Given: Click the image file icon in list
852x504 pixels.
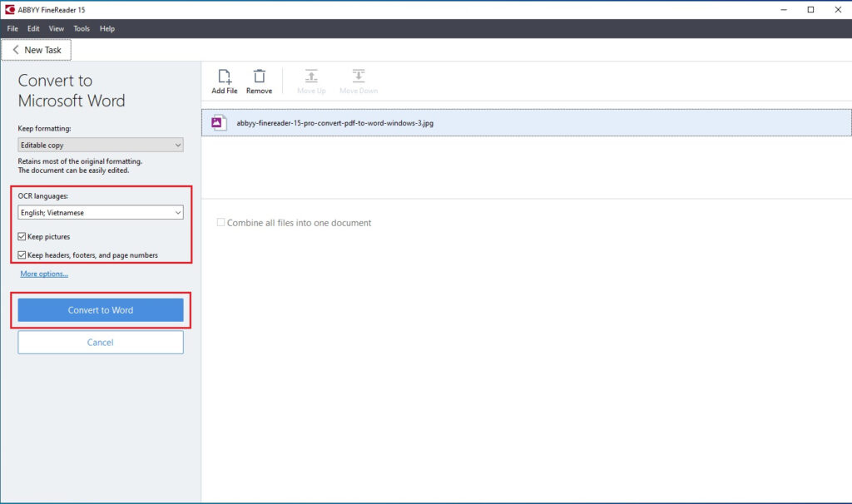Looking at the screenshot, I should click(218, 122).
